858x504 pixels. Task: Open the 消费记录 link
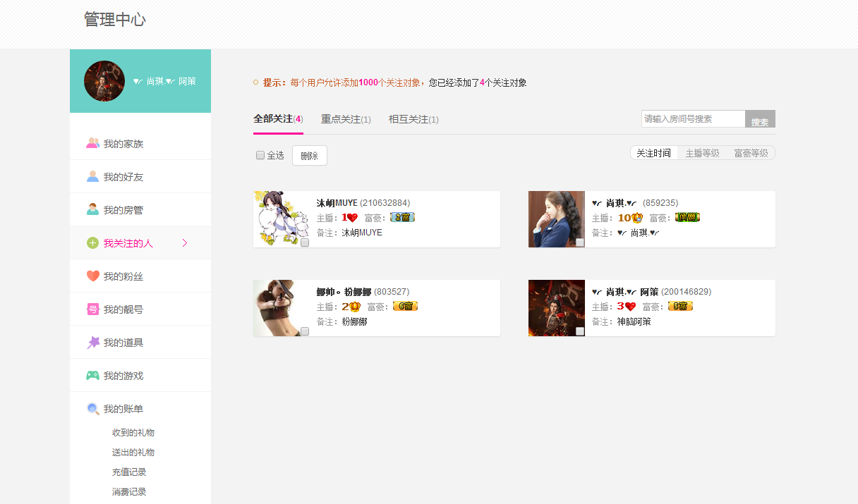129,492
